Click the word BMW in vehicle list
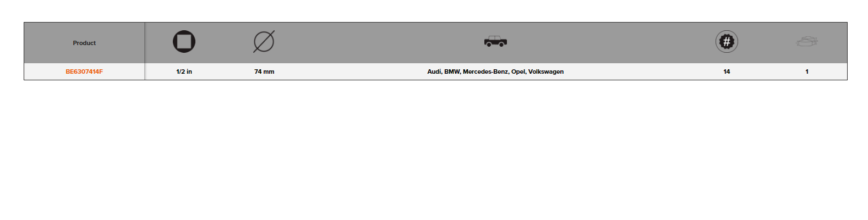The width and height of the screenshot is (868, 220). pyautogui.click(x=452, y=71)
